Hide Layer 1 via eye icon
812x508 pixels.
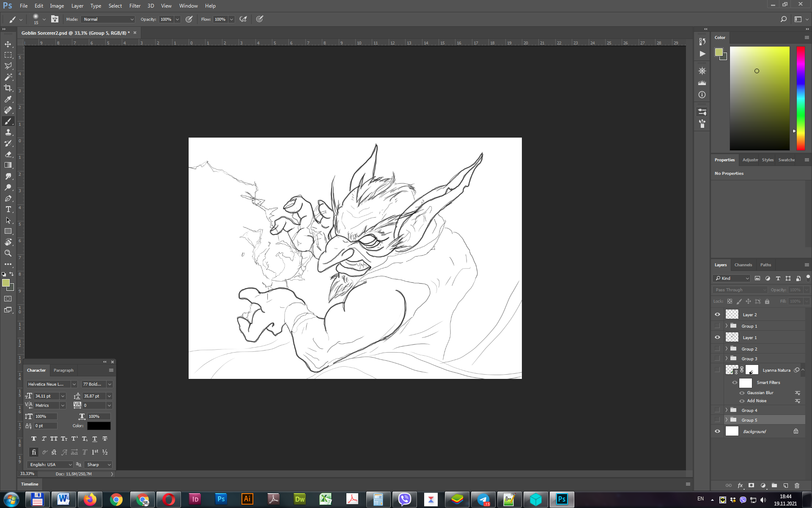tap(717, 337)
